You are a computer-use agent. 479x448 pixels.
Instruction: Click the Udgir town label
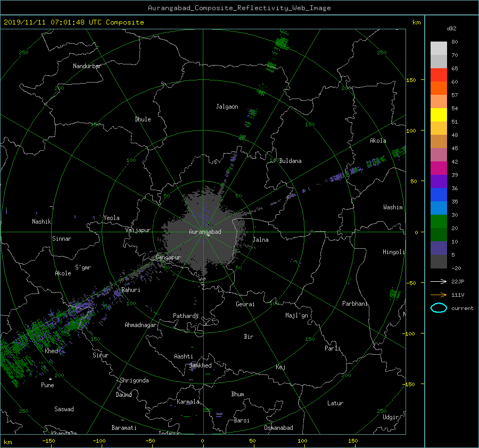point(391,418)
